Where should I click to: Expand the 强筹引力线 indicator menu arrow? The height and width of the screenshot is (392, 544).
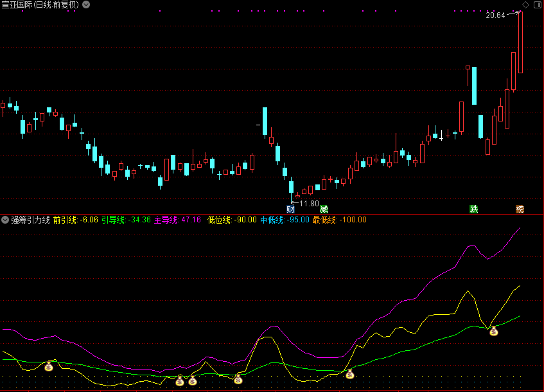5,220
